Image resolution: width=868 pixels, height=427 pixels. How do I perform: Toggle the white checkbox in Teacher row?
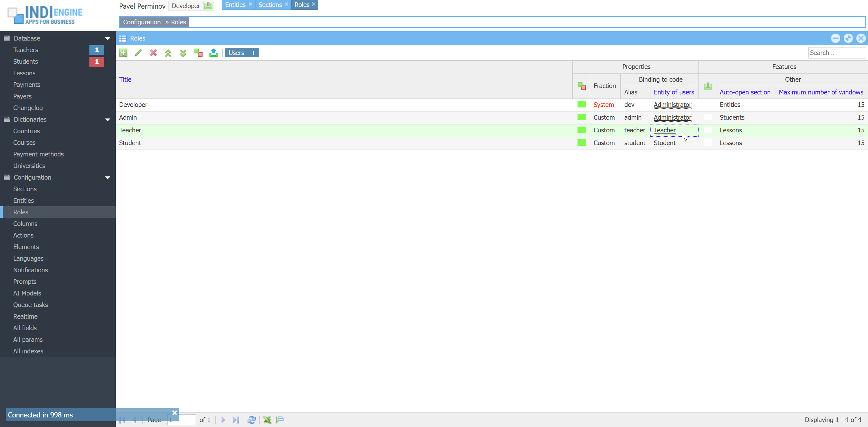[708, 130]
